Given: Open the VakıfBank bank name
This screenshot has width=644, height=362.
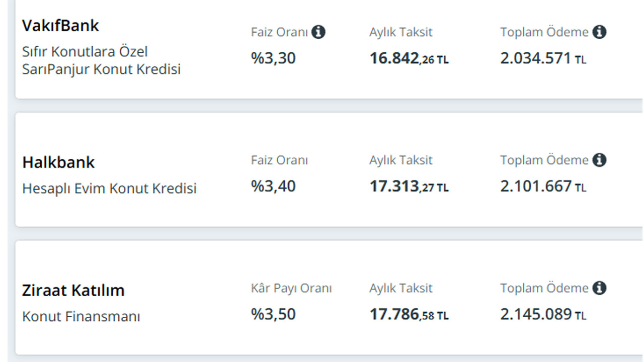Looking at the screenshot, I should [61, 26].
